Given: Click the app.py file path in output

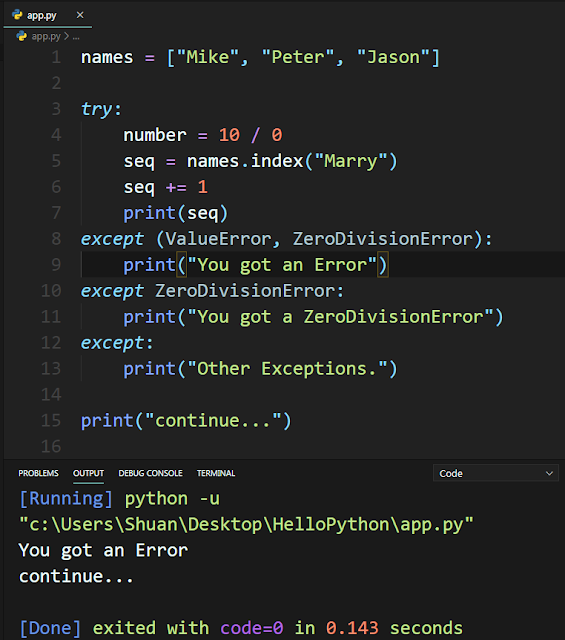Looking at the screenshot, I should click(x=246, y=524).
